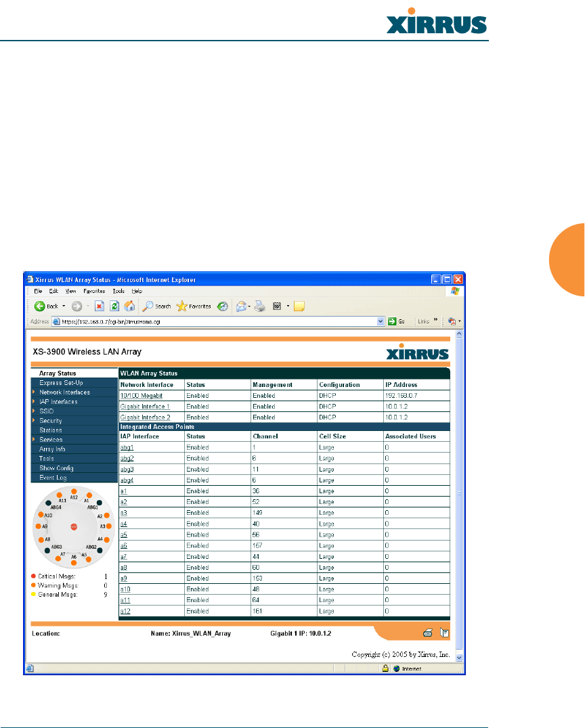Open the Gigabit Interface 1 link
The height and width of the screenshot is (728, 585).
click(145, 406)
